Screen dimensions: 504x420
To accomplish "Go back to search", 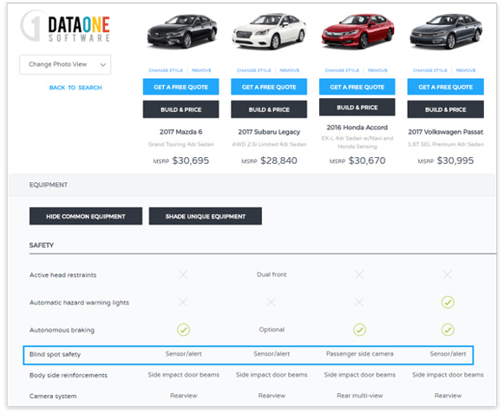I will pos(75,88).
